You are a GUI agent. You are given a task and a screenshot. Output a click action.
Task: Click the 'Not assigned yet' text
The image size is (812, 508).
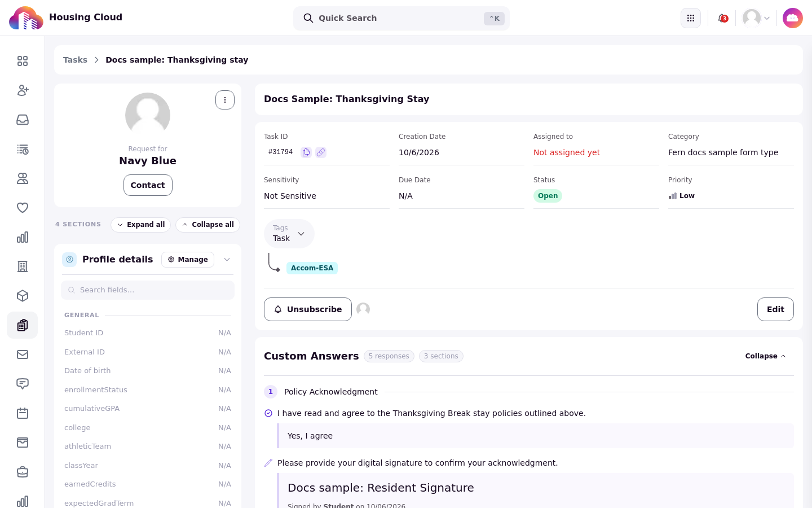click(566, 152)
